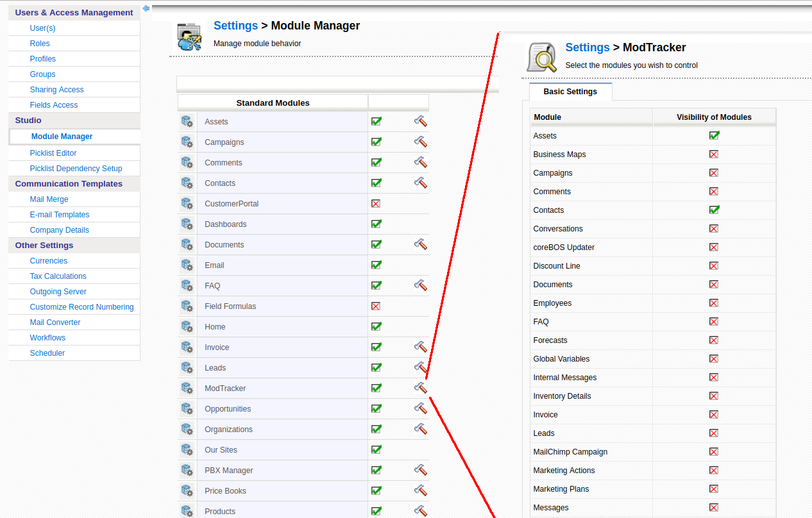The image size is (812, 518).
Task: Click the module gear icon beside Field Formulas
Action: (x=187, y=306)
